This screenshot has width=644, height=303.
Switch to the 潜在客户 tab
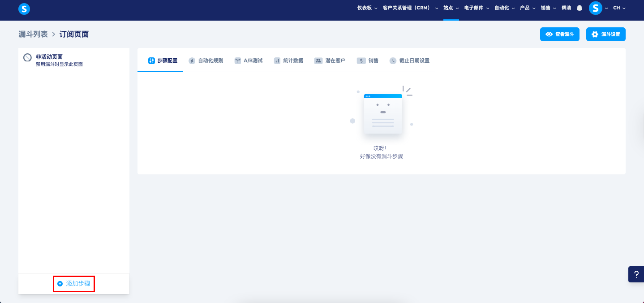(x=330, y=61)
